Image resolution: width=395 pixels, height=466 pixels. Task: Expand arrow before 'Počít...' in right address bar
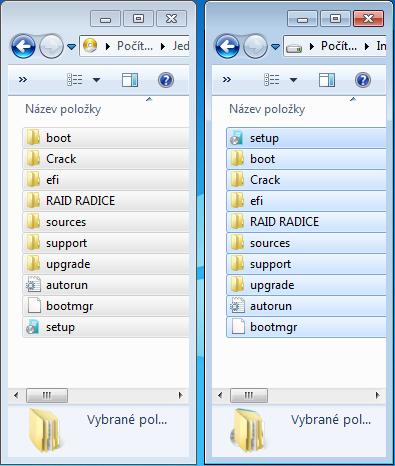pos(311,46)
